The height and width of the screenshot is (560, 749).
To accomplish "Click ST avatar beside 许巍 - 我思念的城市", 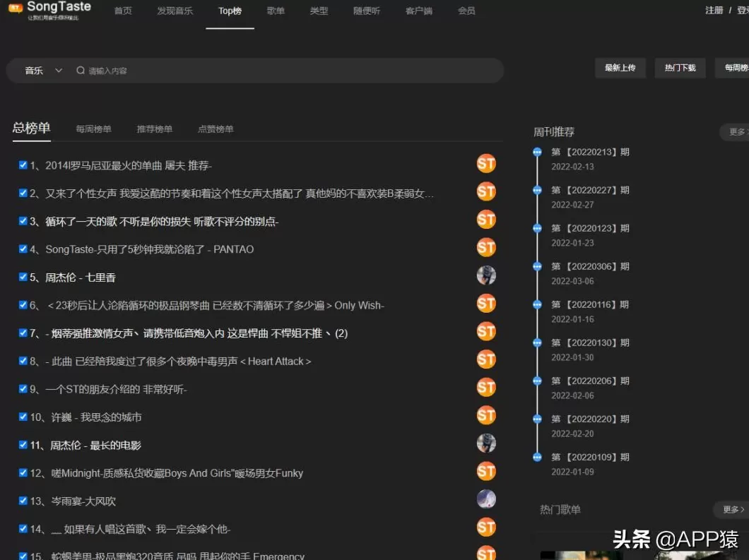I will click(x=486, y=415).
